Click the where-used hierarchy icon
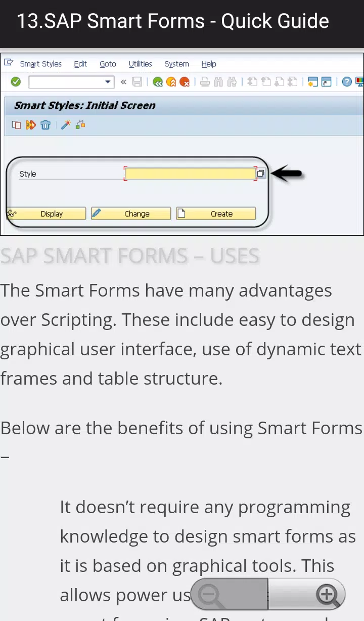 click(80, 125)
